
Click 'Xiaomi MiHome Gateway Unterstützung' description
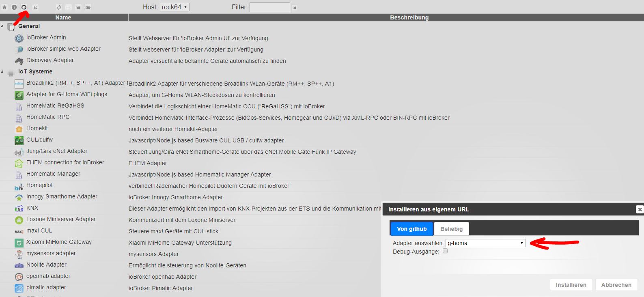click(x=180, y=243)
